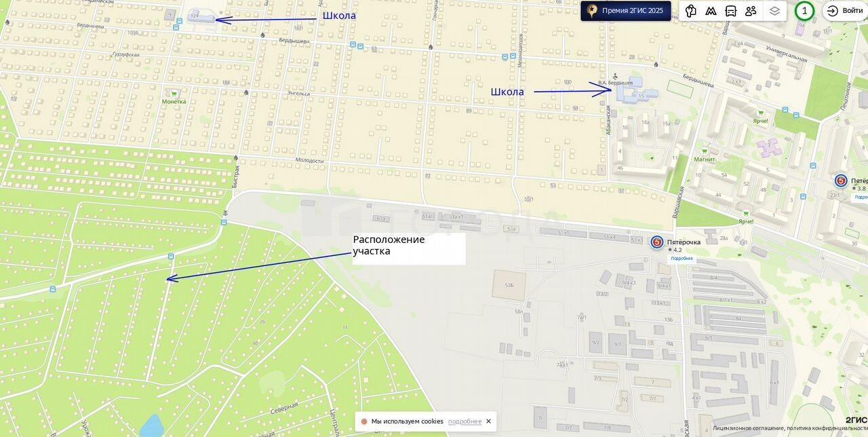Close the cookies notification

[488, 421]
